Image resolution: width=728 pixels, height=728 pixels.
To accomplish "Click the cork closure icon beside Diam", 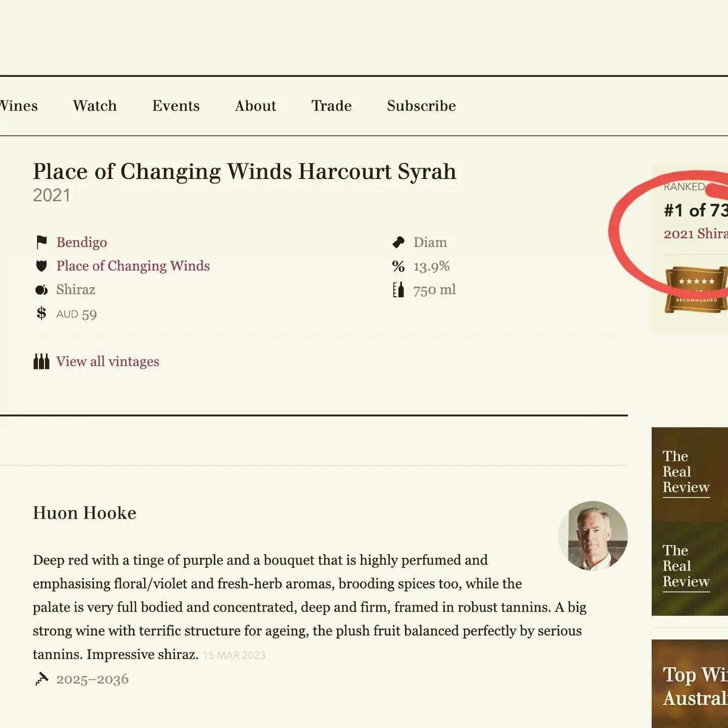I will (398, 243).
